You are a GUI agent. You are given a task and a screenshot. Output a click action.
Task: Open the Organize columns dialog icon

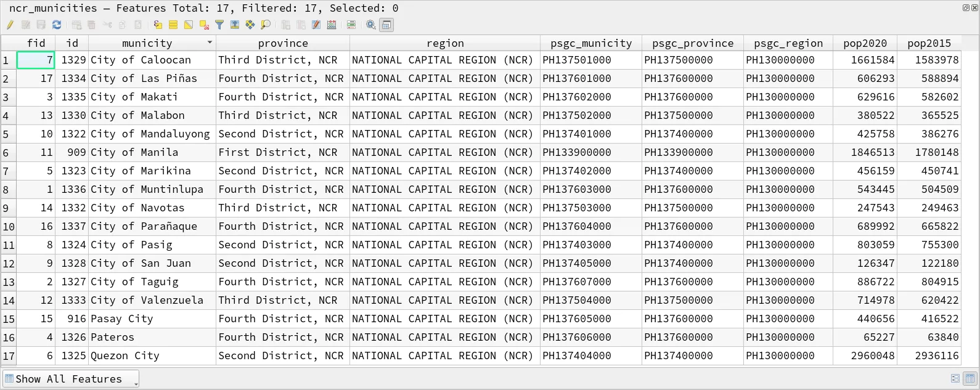[x=316, y=25]
